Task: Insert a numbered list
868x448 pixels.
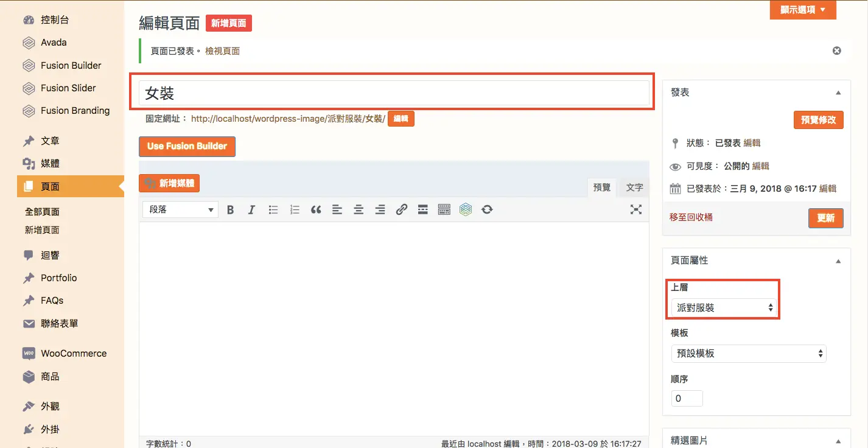Action: (x=295, y=209)
